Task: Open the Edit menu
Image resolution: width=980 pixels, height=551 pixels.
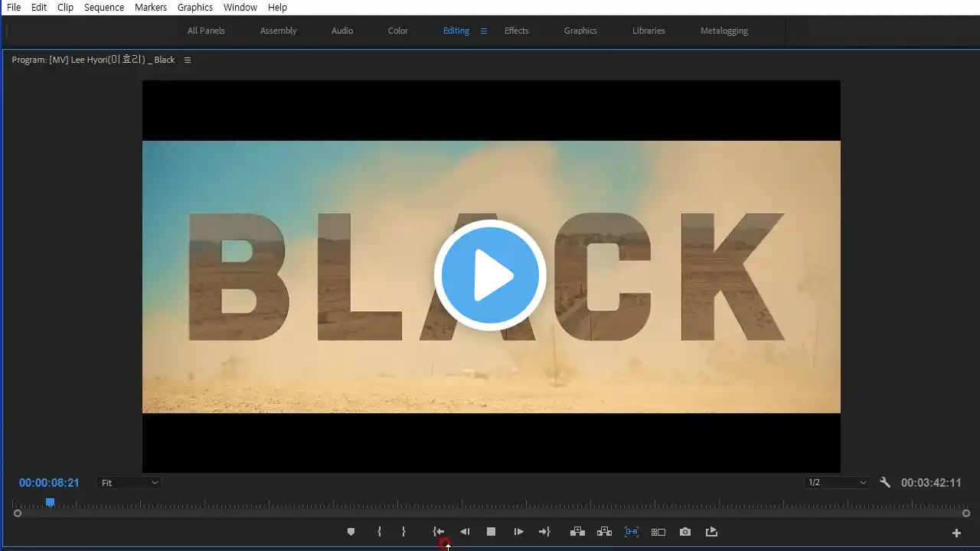Action: (39, 7)
